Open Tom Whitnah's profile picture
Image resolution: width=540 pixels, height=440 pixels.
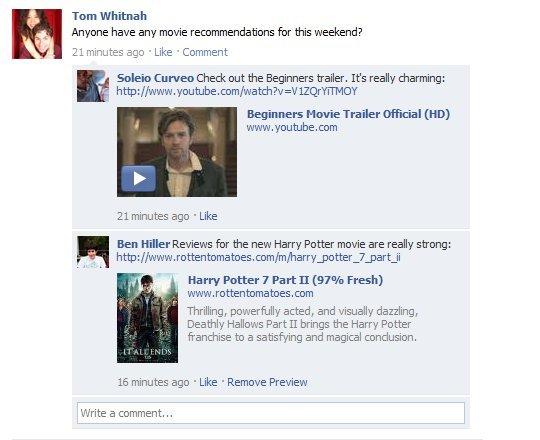(x=37, y=34)
